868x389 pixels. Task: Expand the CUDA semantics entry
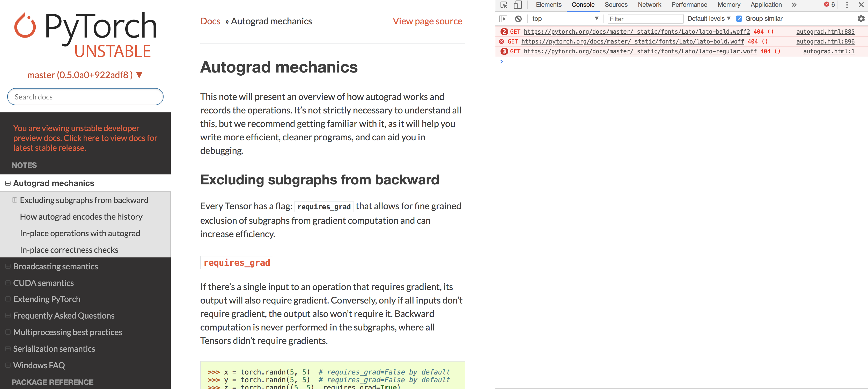point(8,283)
